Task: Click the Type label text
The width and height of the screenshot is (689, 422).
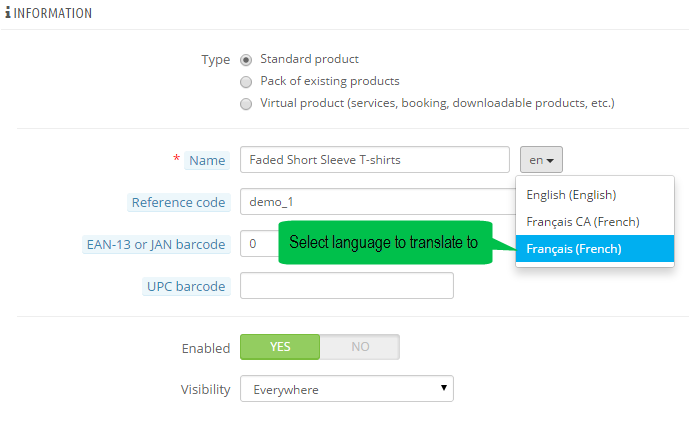Action: coord(215,60)
